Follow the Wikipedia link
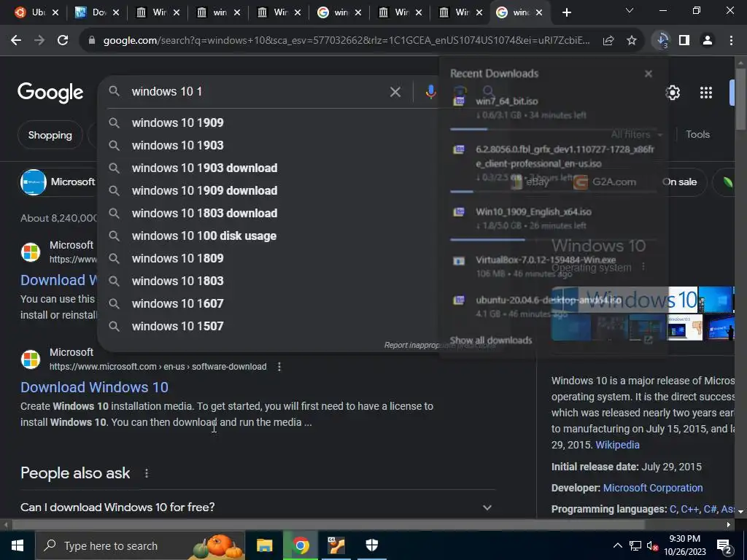Image resolution: width=747 pixels, height=560 pixels. click(617, 445)
